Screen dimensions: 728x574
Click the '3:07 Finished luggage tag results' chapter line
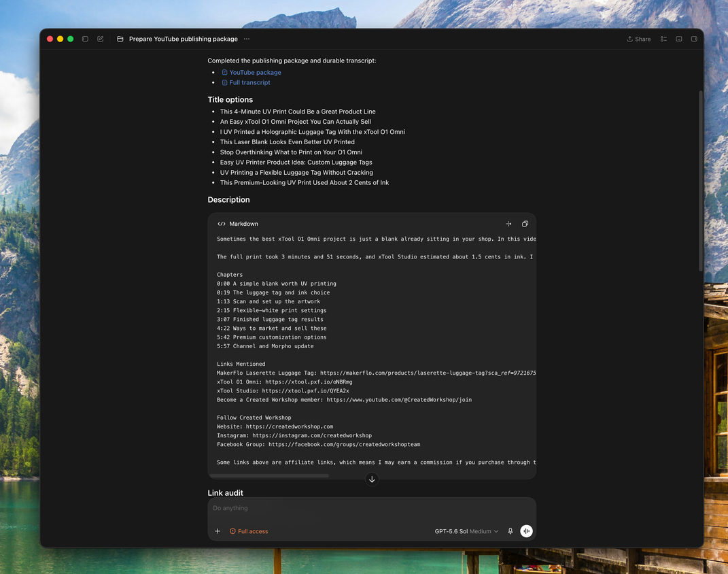tap(271, 320)
